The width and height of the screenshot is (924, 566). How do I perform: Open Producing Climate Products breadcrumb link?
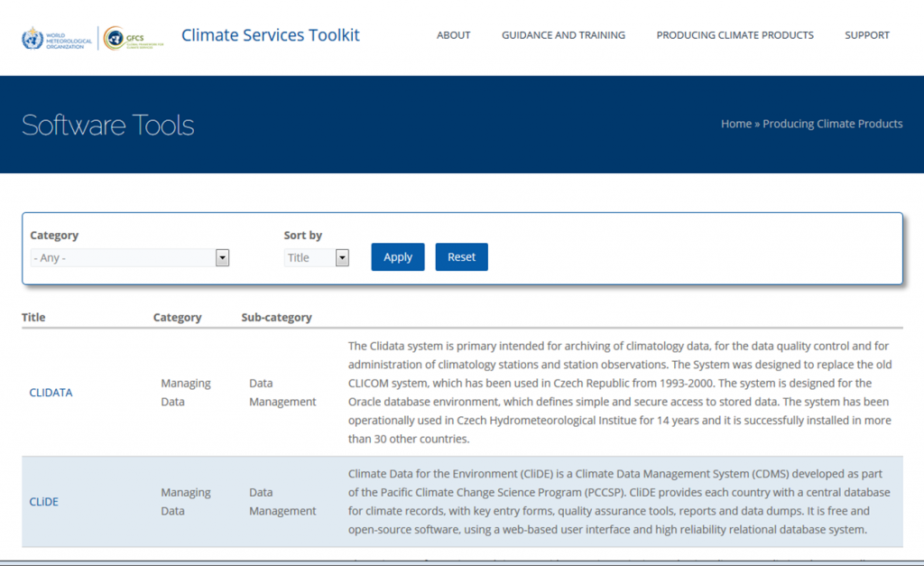833,124
